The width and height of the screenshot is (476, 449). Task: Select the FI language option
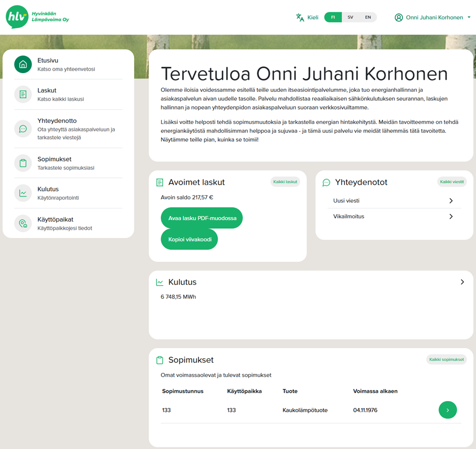[x=333, y=17]
